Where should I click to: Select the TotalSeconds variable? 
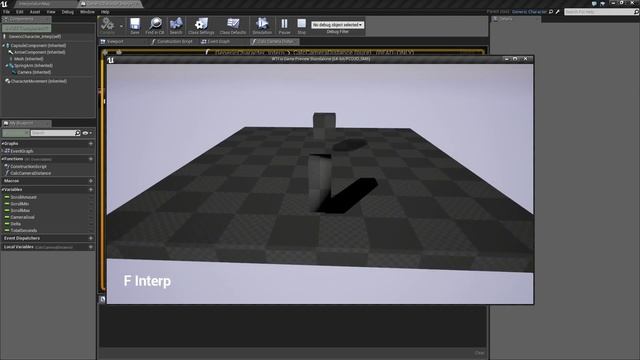click(x=24, y=231)
